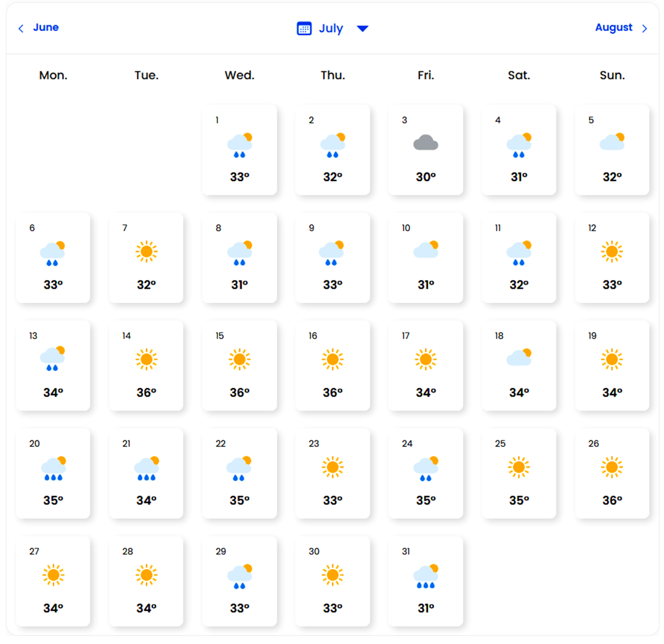Click the Sun. column header

(612, 75)
